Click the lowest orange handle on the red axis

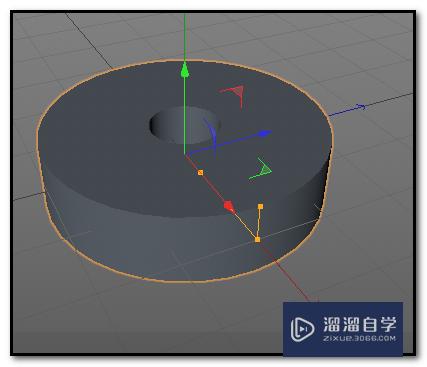click(x=257, y=239)
